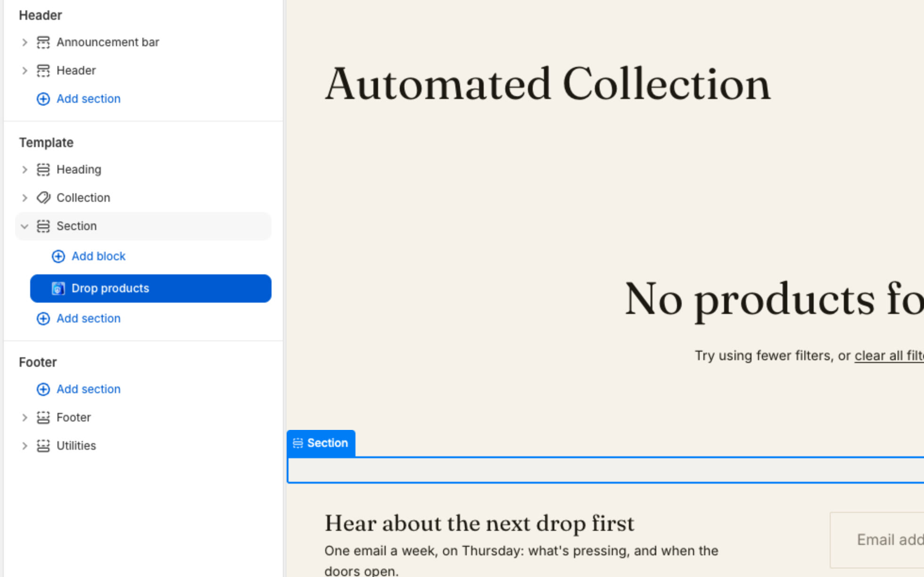
Task: Expand the Heading template section
Action: tap(25, 170)
